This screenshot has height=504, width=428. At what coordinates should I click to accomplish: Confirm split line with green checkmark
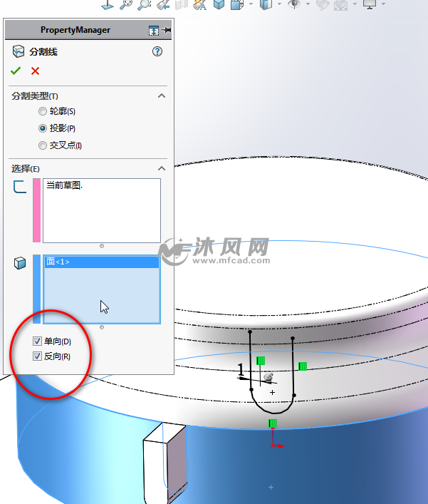(x=16, y=71)
